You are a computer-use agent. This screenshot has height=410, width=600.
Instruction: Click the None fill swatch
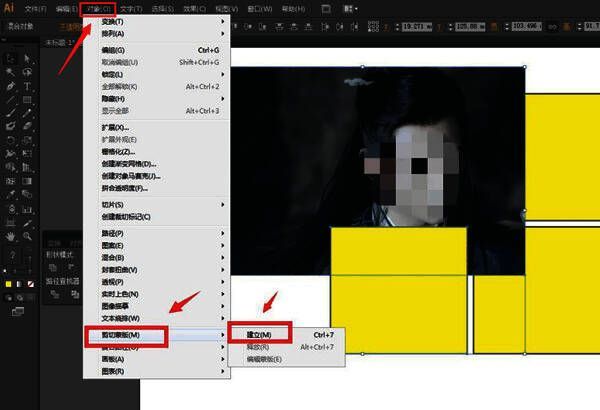31,284
